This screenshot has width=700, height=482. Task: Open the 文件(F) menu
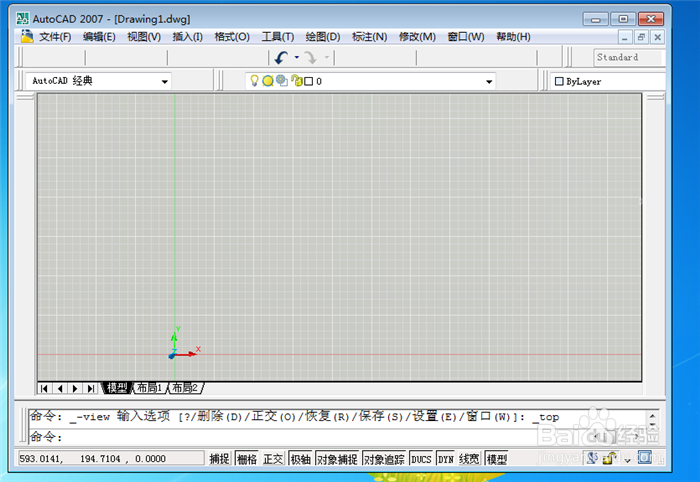point(55,37)
